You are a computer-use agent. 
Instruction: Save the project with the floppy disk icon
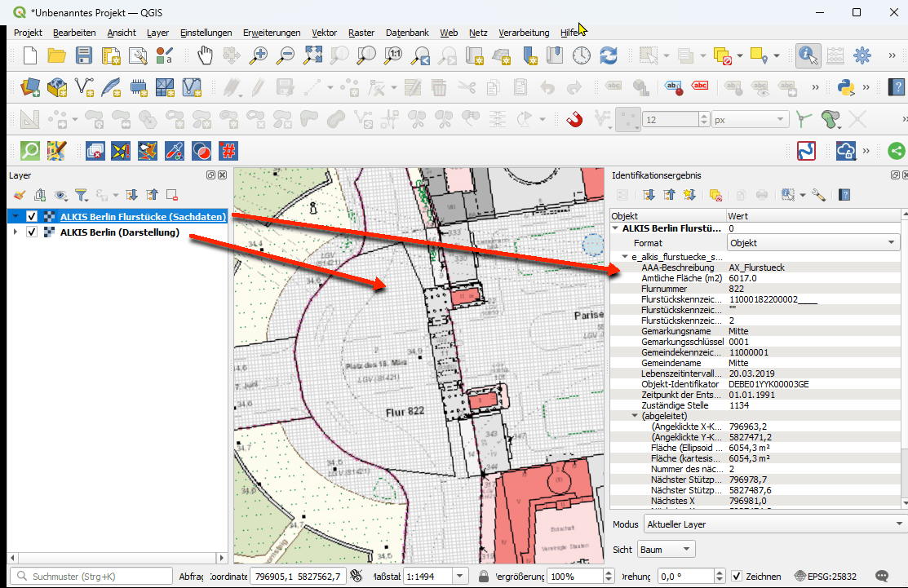tap(84, 55)
